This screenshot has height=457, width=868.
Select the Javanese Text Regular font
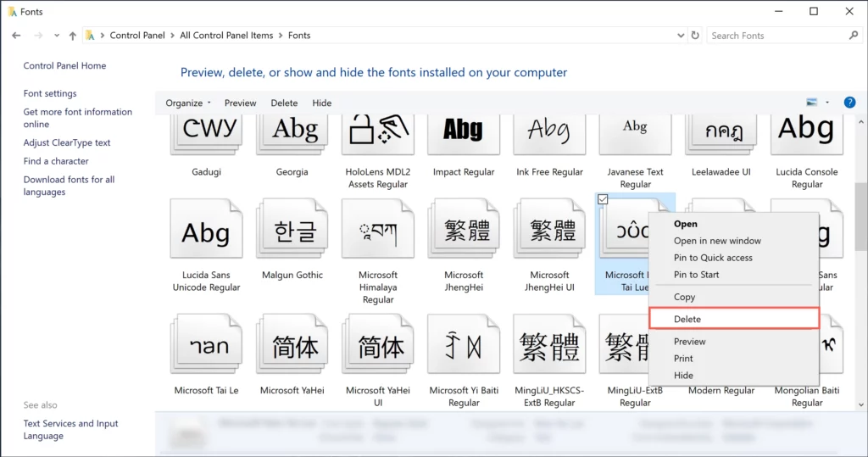[635, 133]
